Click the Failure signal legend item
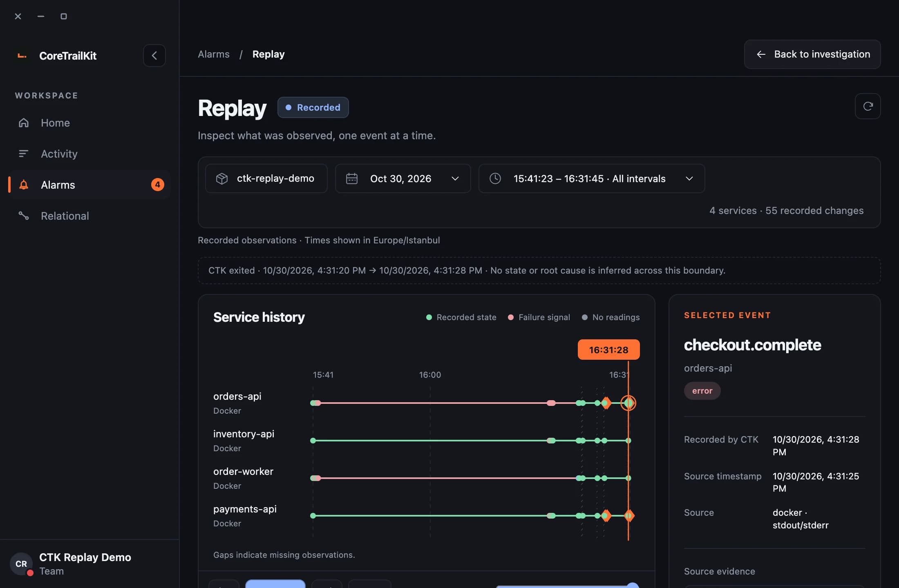Screen dimensions: 899x588 tap(539, 317)
